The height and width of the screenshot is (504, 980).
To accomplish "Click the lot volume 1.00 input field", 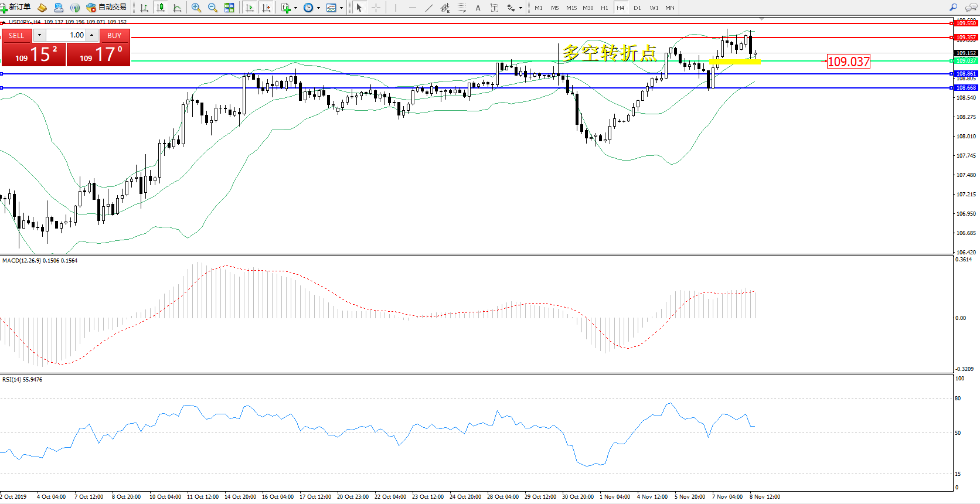I will (x=66, y=35).
